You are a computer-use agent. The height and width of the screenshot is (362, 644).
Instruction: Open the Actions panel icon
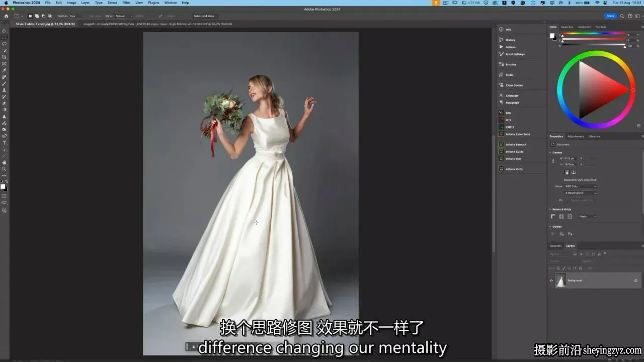(x=501, y=47)
